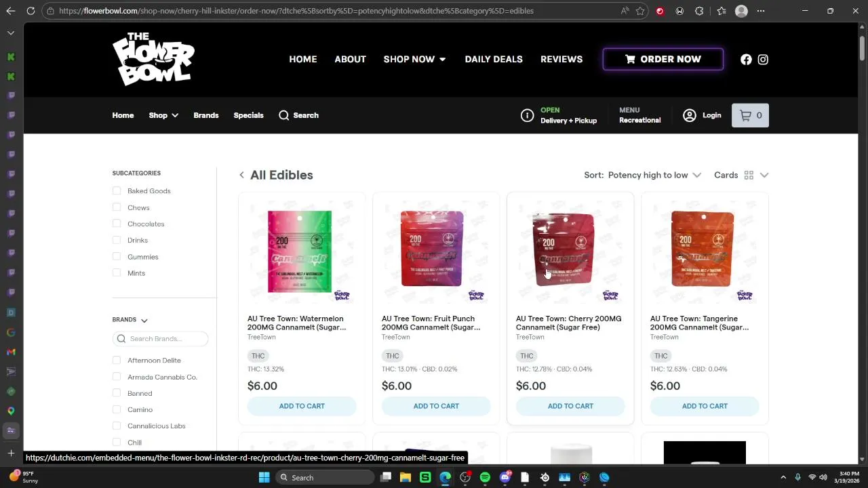The width and height of the screenshot is (868, 488).
Task: Add Cherry Cannamelt to cart
Action: [x=570, y=406]
